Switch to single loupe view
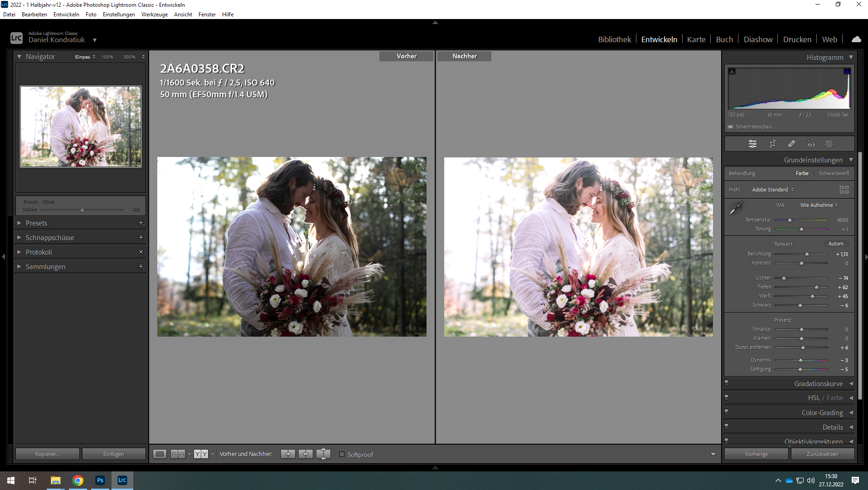868x490 pixels. point(160,454)
